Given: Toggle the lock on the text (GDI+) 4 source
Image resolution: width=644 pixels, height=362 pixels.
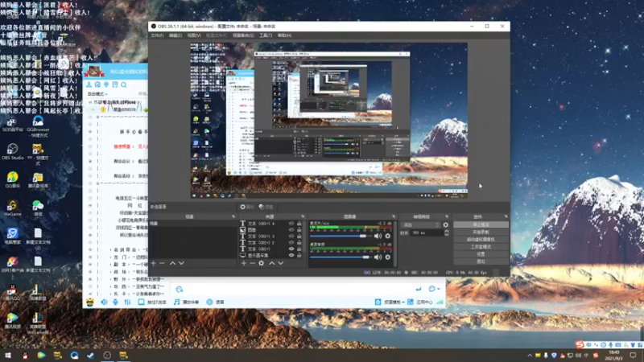Looking at the screenshot, I should pyautogui.click(x=299, y=224).
